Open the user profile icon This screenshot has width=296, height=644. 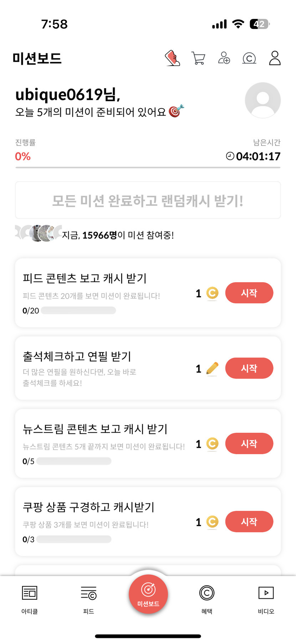point(275,58)
